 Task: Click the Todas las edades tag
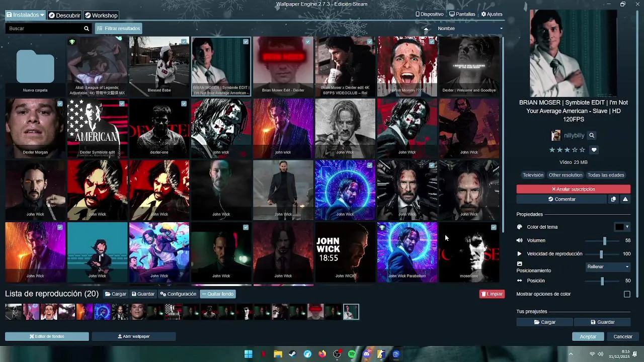point(606,175)
